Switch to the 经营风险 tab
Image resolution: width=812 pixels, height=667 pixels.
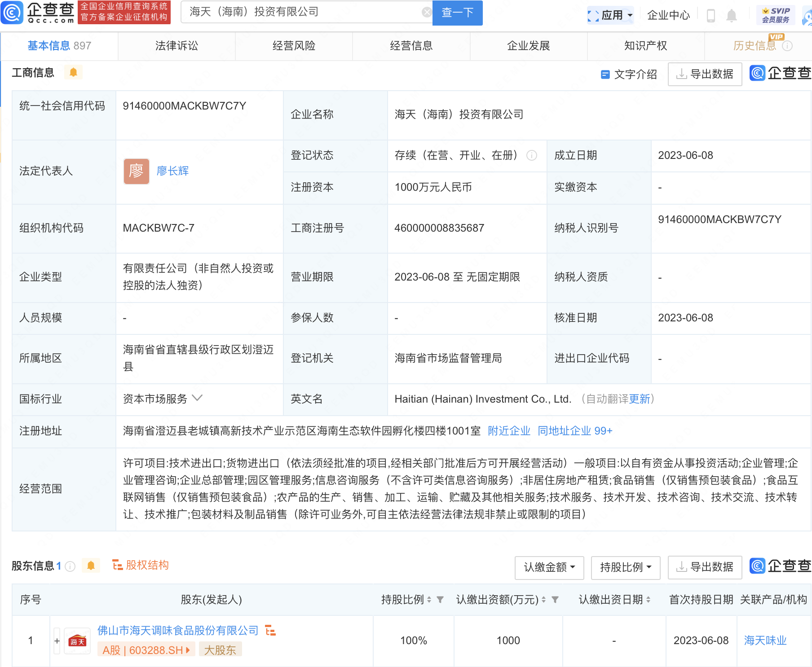[294, 46]
